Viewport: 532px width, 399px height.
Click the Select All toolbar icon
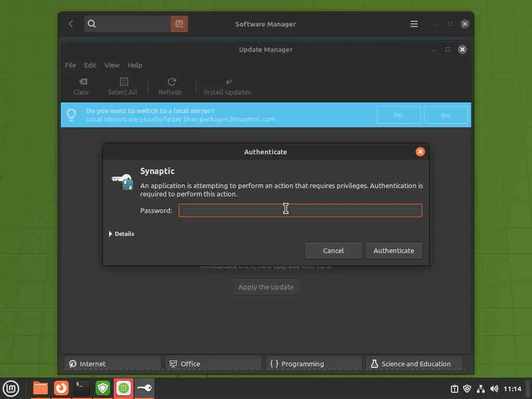[123, 87]
